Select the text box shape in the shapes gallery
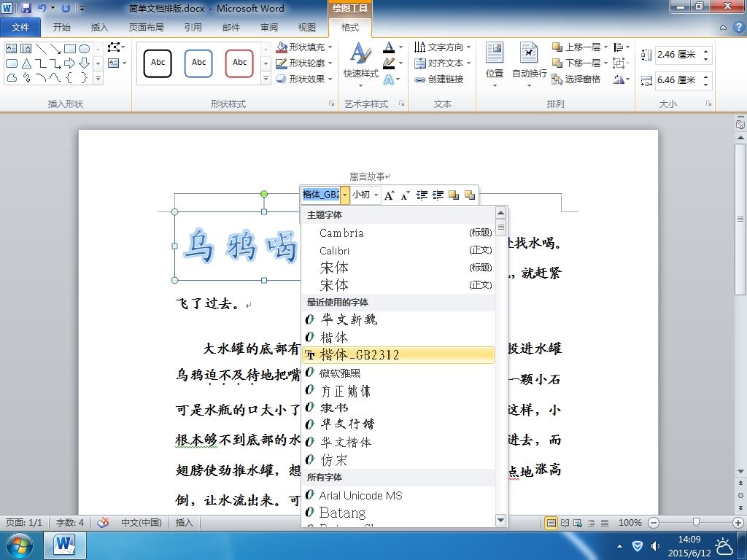 [11, 49]
